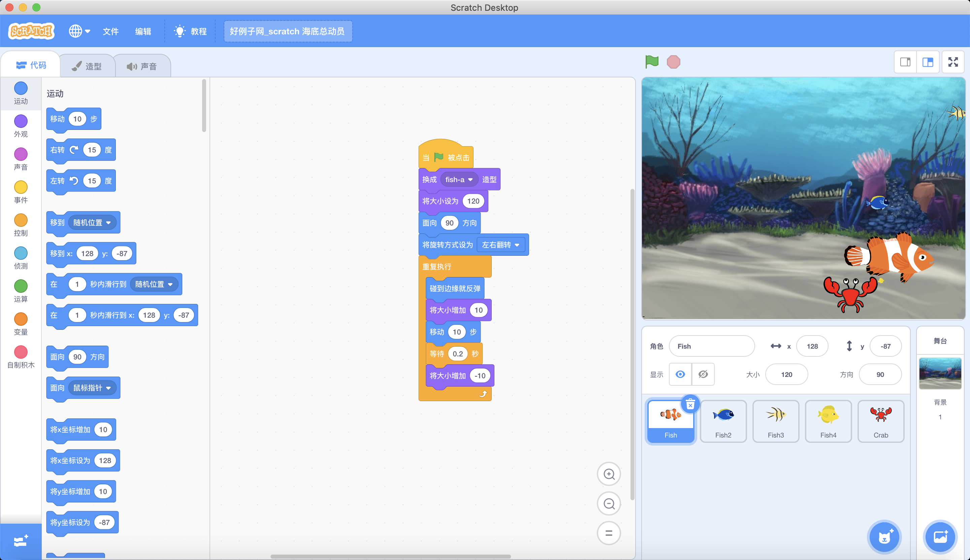This screenshot has width=970, height=560.
Task: Click the Scratch logo
Action: coord(32,31)
